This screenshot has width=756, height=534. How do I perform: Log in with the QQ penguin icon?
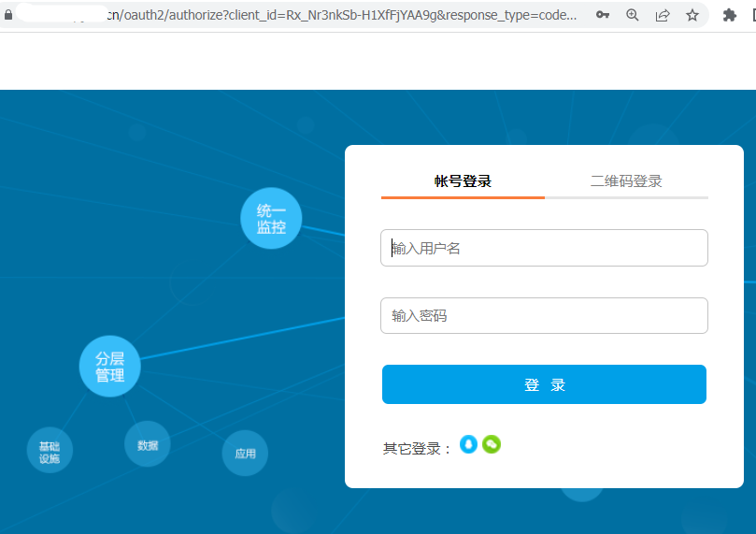click(x=468, y=444)
